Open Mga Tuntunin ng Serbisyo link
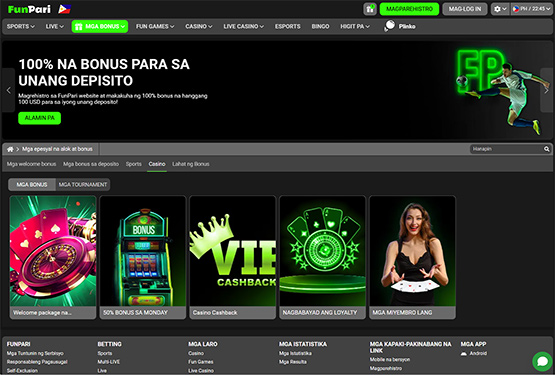The image size is (555, 375). pos(35,353)
